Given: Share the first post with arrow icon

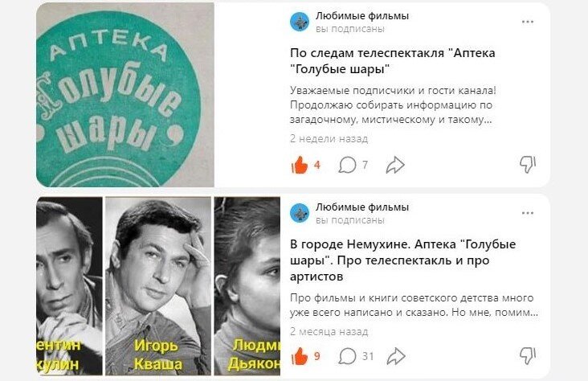Looking at the screenshot, I should click(395, 165).
